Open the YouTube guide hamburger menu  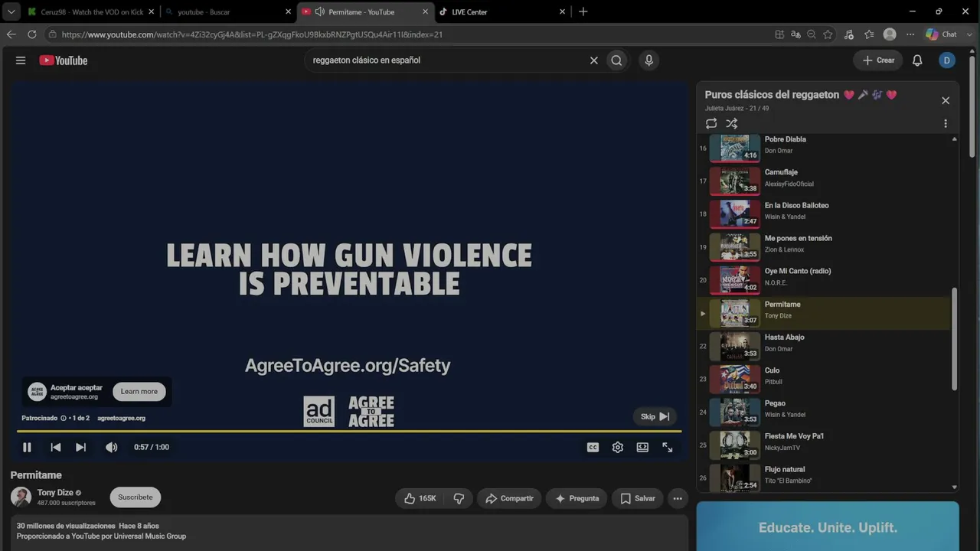pos(21,60)
